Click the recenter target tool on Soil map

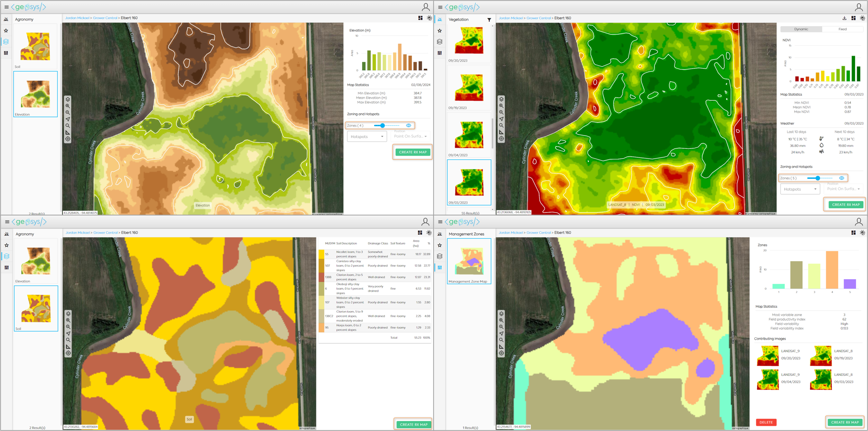click(x=68, y=353)
